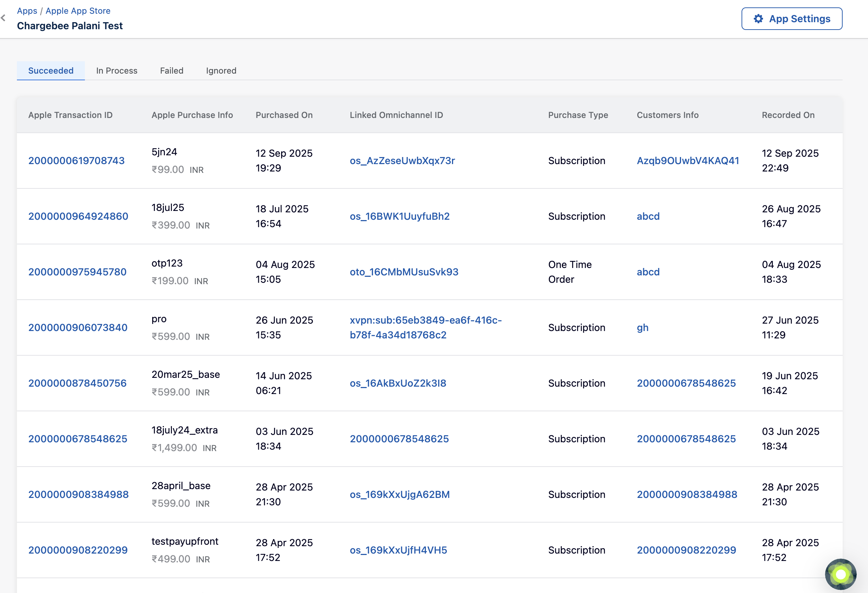
Task: Switch to the Failed tab
Action: coord(172,70)
